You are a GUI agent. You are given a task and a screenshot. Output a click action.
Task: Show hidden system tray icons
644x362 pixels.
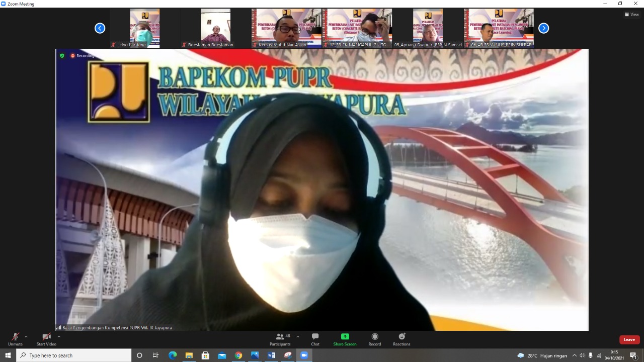coord(575,355)
